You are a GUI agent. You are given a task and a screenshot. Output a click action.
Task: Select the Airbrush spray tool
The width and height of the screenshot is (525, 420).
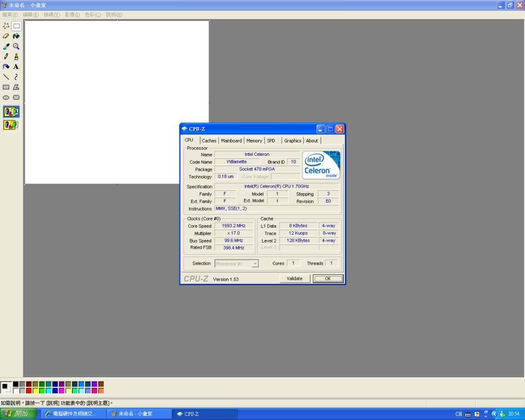pyautogui.click(x=6, y=67)
